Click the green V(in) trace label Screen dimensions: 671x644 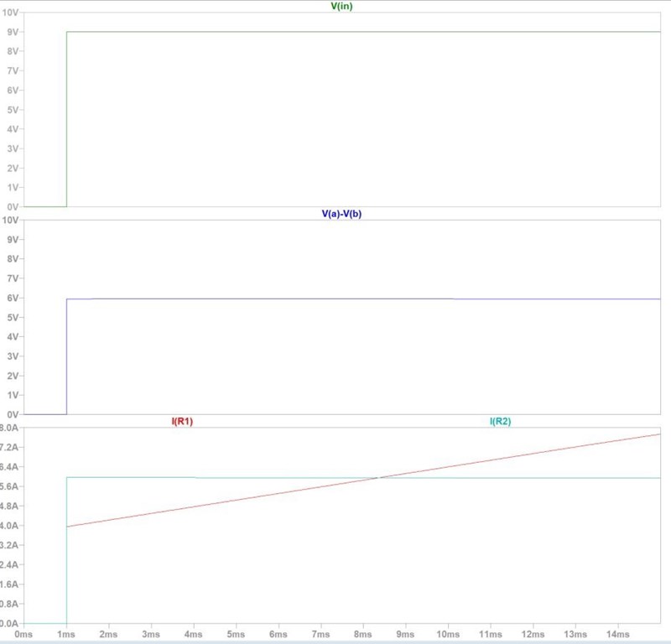[341, 7]
